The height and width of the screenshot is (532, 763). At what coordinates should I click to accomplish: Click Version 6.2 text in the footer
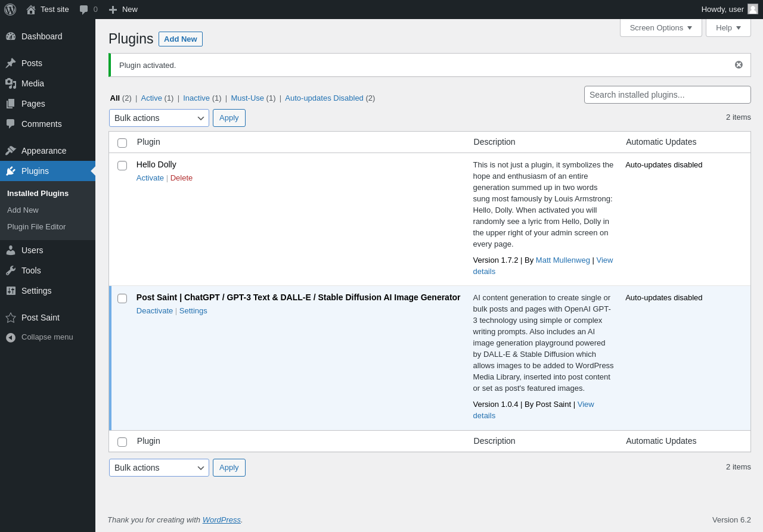731,519
